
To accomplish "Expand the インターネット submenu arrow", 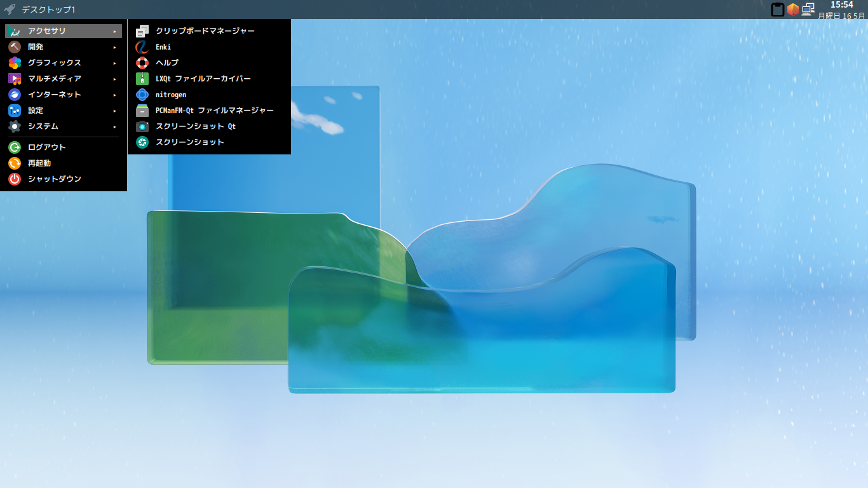I will 115,95.
